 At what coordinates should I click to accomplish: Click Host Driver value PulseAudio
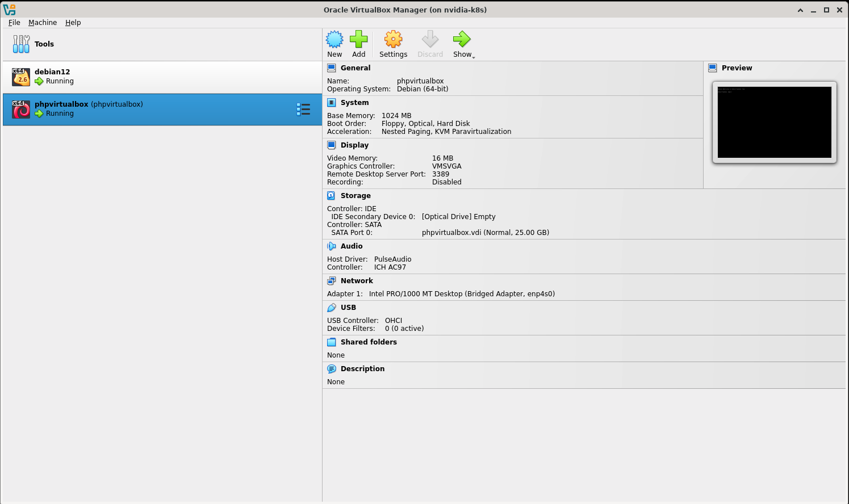pos(393,259)
